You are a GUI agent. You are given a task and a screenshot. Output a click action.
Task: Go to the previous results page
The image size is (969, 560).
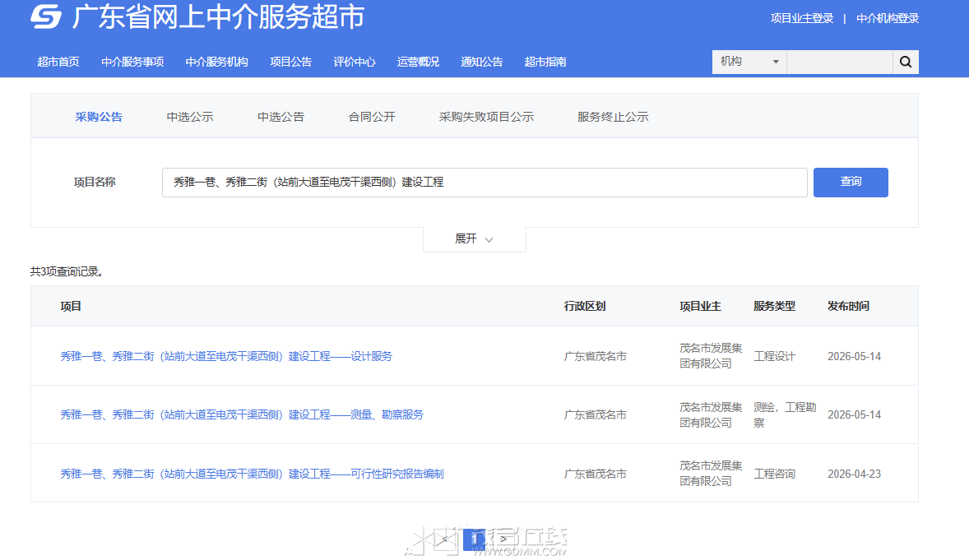tap(444, 539)
